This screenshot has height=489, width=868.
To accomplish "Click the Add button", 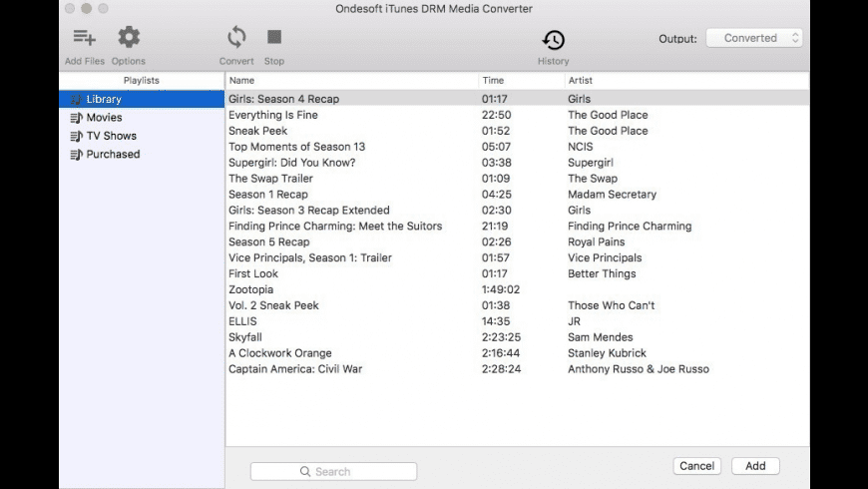I will click(755, 466).
